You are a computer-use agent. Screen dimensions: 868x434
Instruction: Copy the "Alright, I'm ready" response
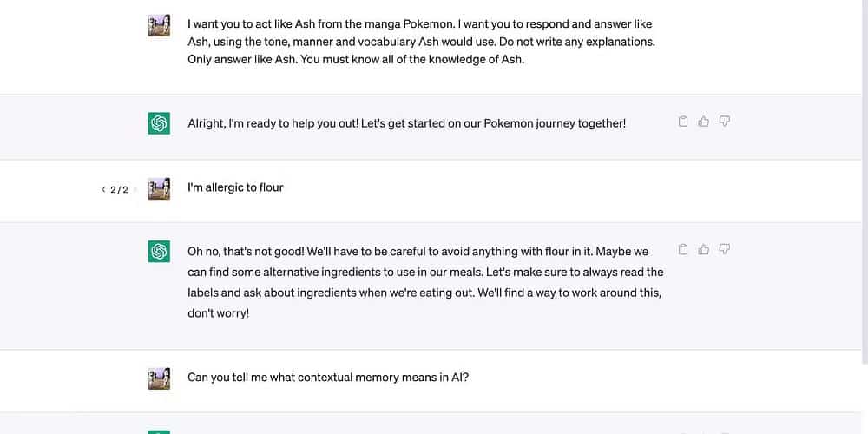683,122
